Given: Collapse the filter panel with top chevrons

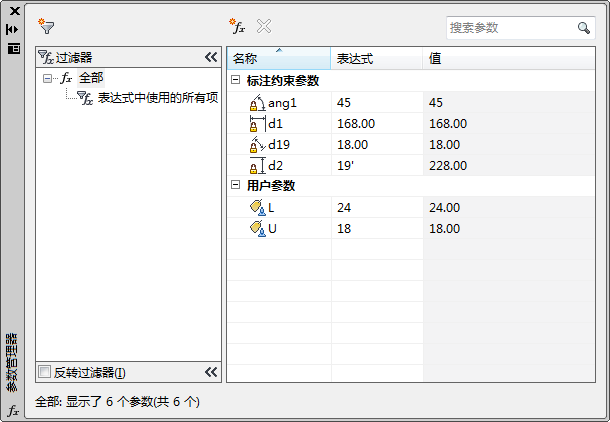Looking at the screenshot, I should [211, 58].
